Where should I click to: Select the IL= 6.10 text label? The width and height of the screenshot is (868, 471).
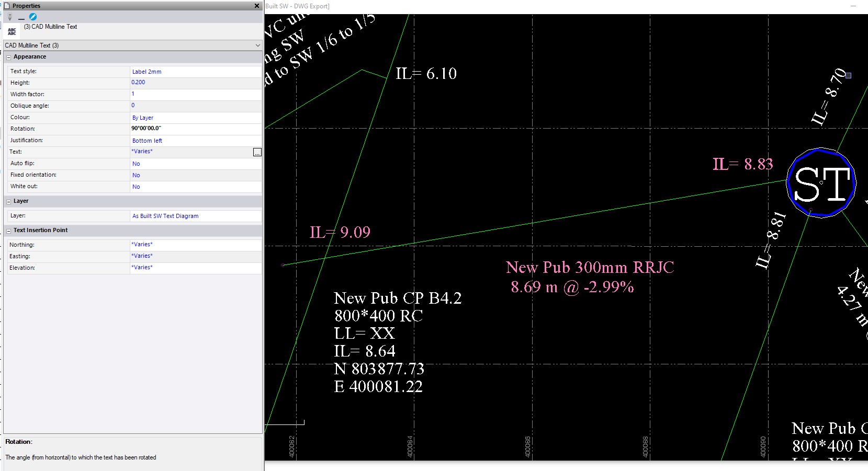coord(426,74)
